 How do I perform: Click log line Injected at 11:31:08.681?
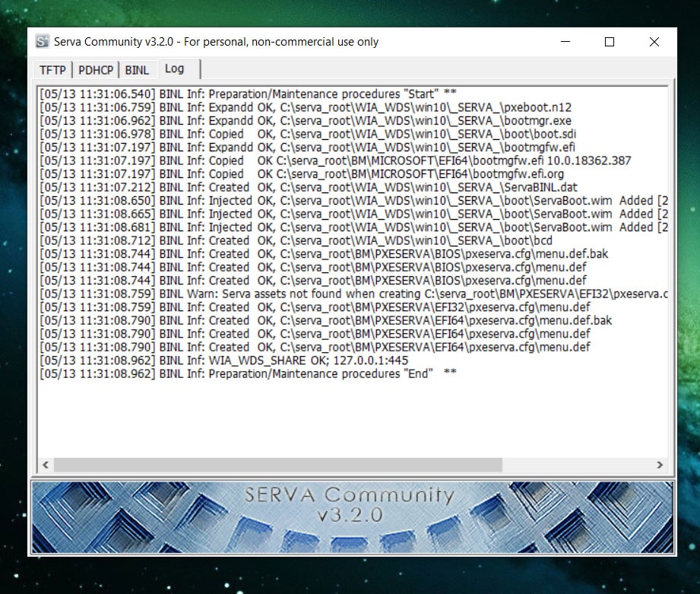click(353, 227)
